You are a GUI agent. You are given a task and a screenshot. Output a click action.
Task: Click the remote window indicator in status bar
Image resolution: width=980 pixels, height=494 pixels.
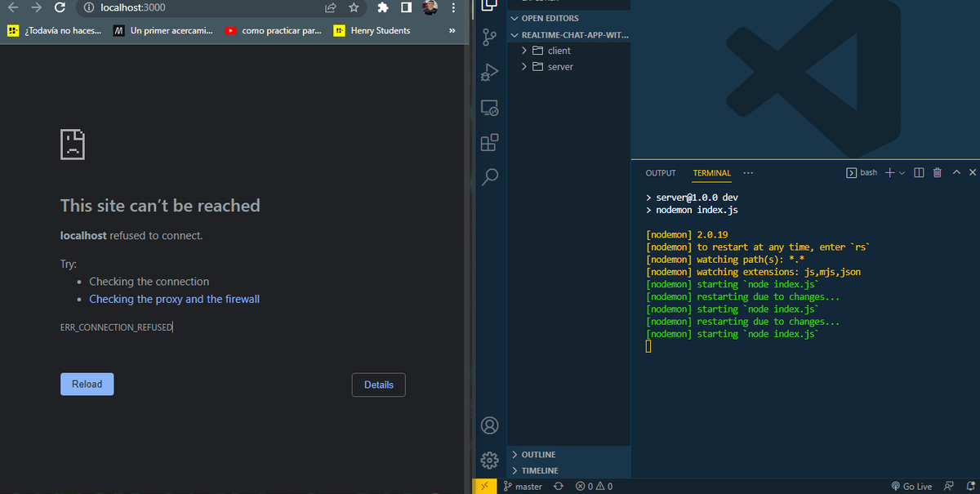pos(484,486)
